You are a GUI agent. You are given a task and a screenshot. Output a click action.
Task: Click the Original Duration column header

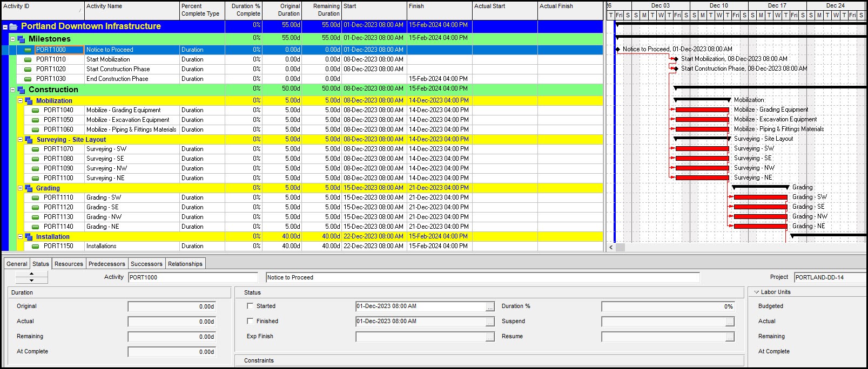[x=281, y=10]
